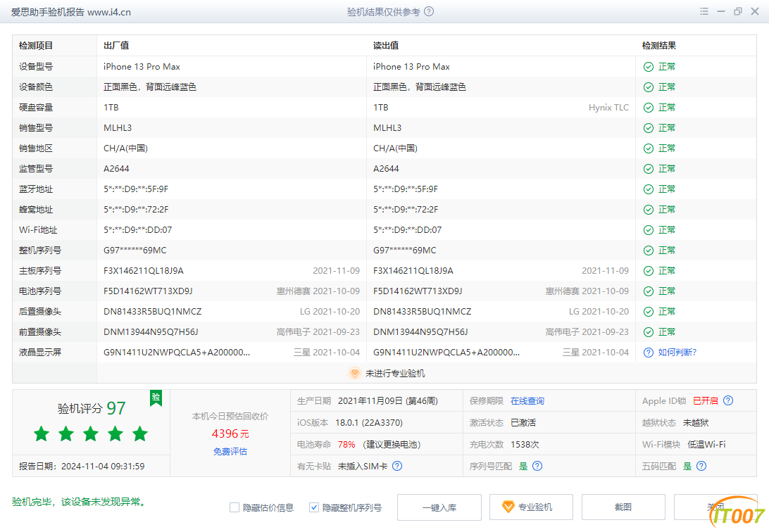Uncheck the 隐藏整机序列号 checkbox
This screenshot has width=769, height=532.
pyautogui.click(x=314, y=507)
